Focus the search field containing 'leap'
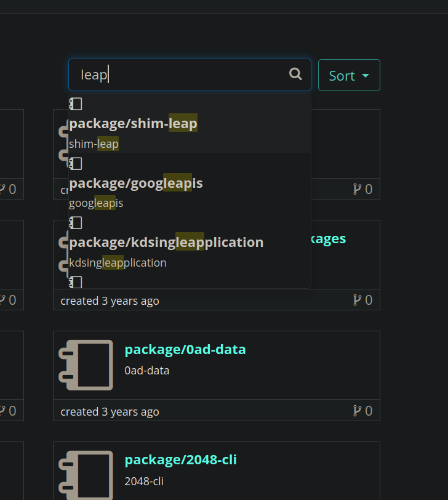Image resolution: width=448 pixels, height=500 pixels. (x=190, y=75)
